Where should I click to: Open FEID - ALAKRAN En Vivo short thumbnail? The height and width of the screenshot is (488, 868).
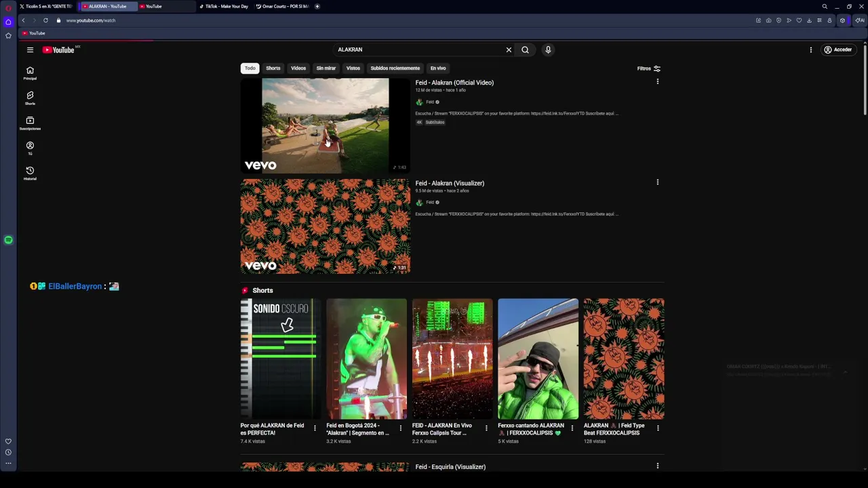point(452,359)
